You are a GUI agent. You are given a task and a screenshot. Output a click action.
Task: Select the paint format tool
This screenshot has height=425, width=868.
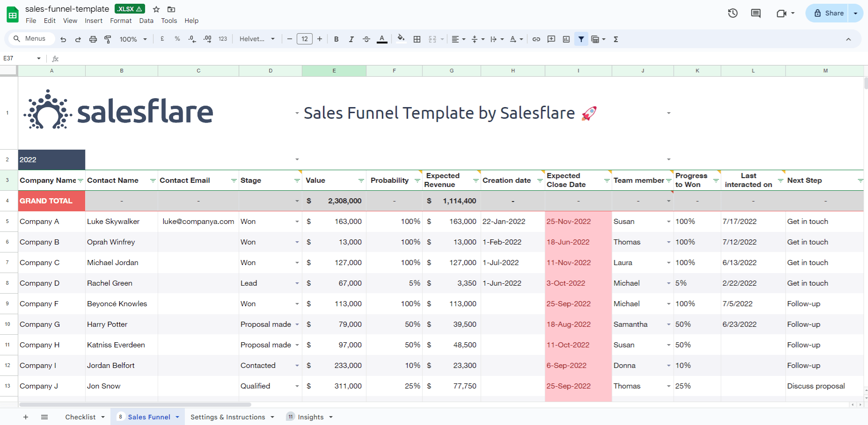[108, 39]
